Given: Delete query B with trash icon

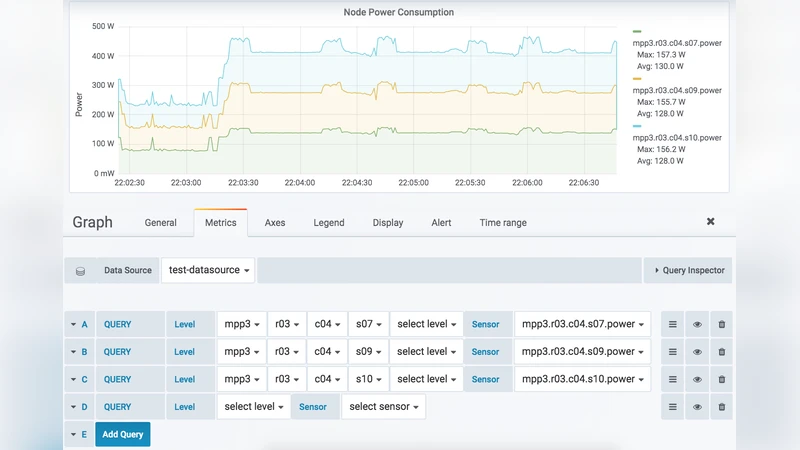Looking at the screenshot, I should coord(722,352).
